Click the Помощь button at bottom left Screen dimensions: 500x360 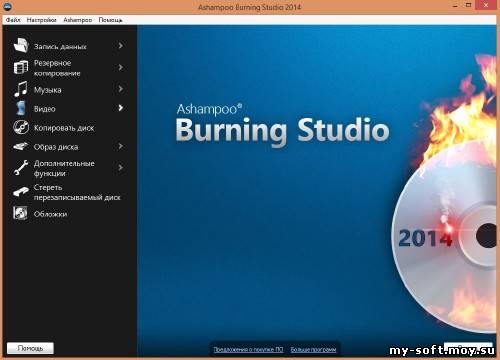click(30, 348)
